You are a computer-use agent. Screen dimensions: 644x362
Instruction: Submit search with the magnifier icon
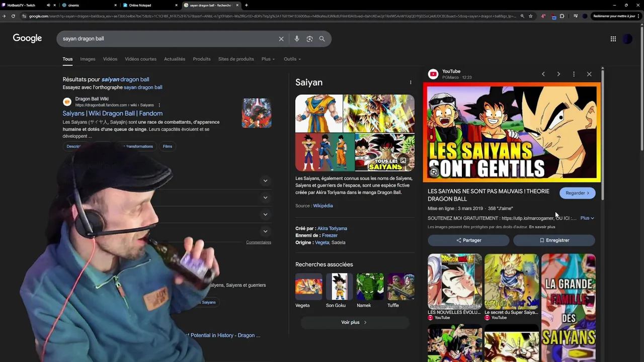tap(322, 39)
